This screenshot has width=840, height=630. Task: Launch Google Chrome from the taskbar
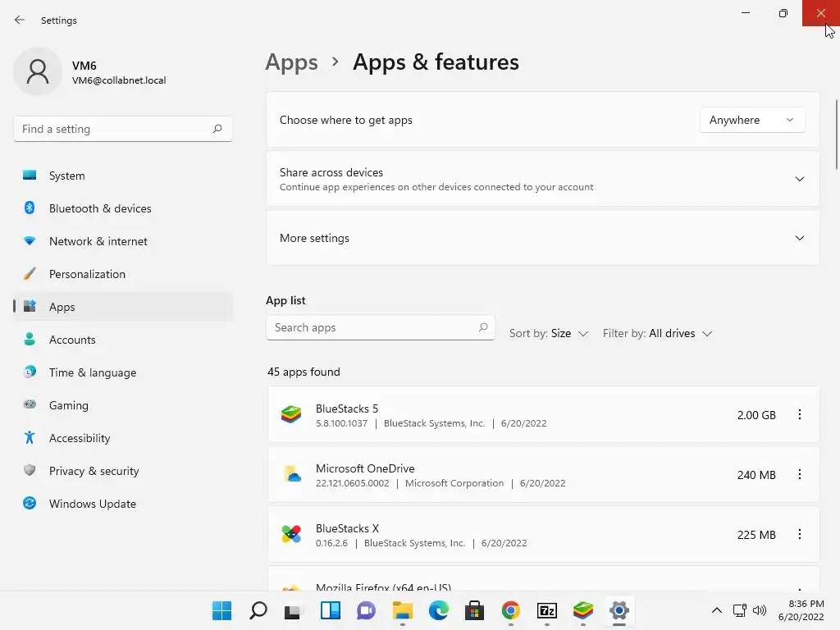point(510,610)
